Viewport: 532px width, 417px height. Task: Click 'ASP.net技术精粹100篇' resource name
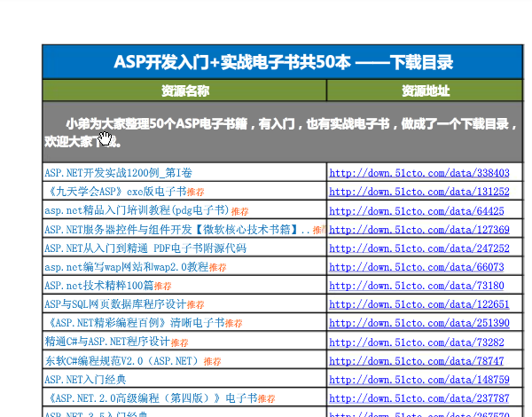(x=98, y=286)
